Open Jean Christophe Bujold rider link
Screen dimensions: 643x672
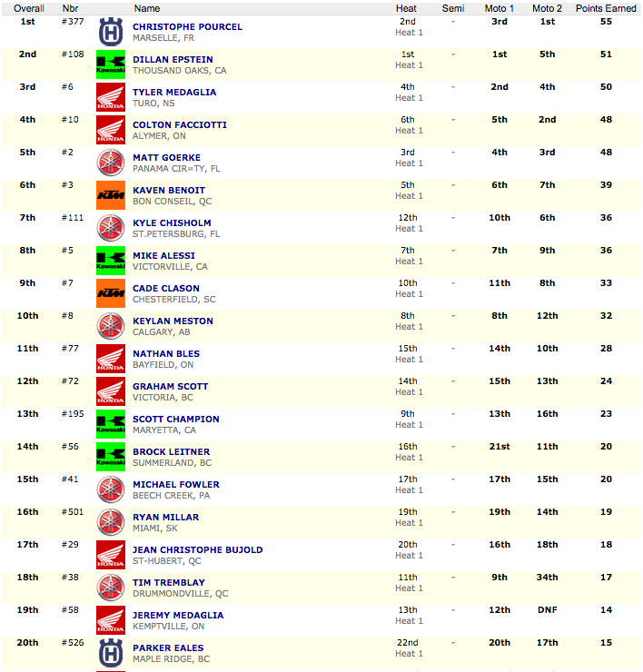tap(198, 549)
